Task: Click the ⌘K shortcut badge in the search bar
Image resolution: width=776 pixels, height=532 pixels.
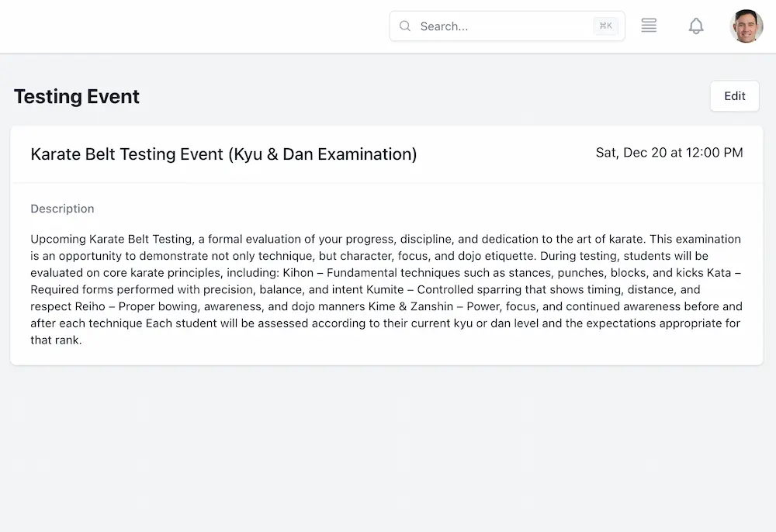Action: tap(605, 26)
